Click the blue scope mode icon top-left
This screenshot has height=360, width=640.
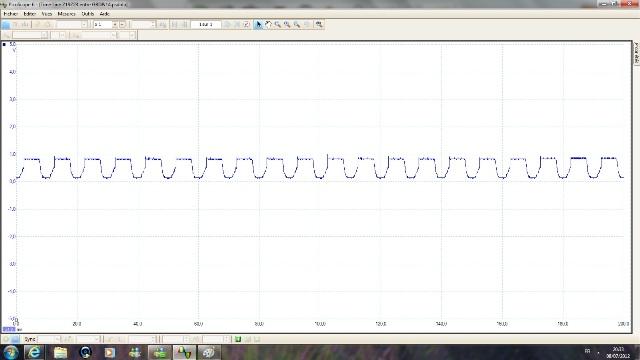(x=6, y=25)
